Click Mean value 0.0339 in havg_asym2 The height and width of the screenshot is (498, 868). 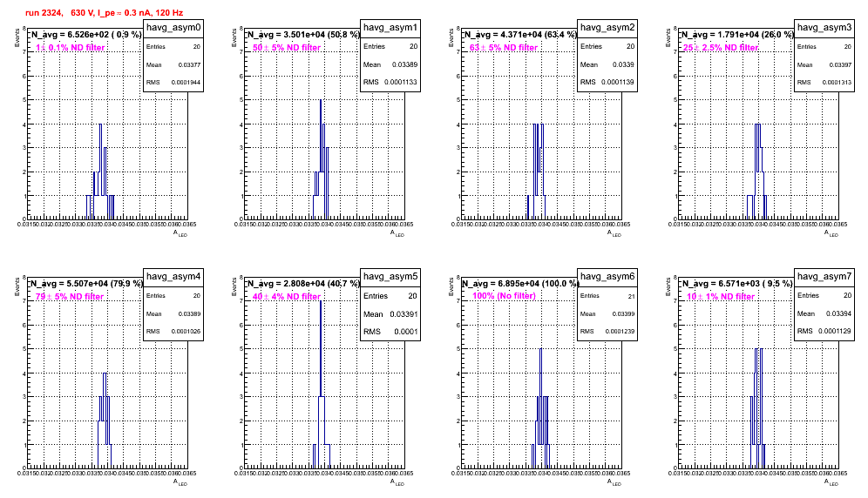(623, 64)
